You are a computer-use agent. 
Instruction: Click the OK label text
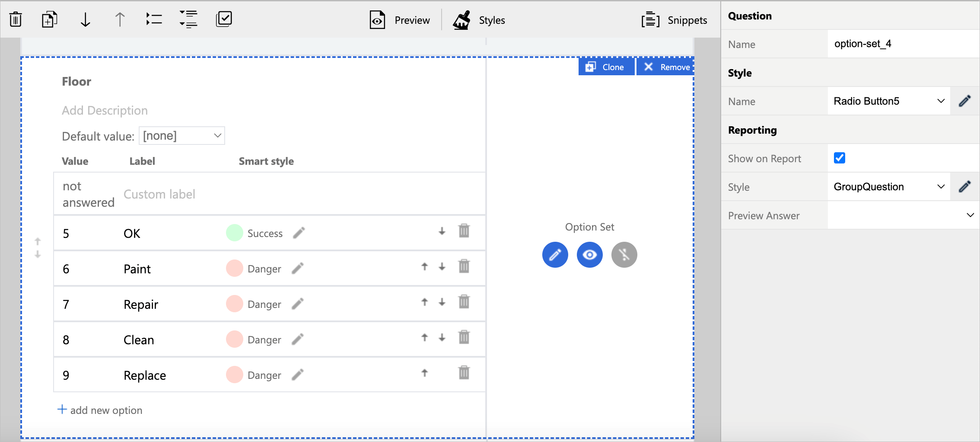132,234
